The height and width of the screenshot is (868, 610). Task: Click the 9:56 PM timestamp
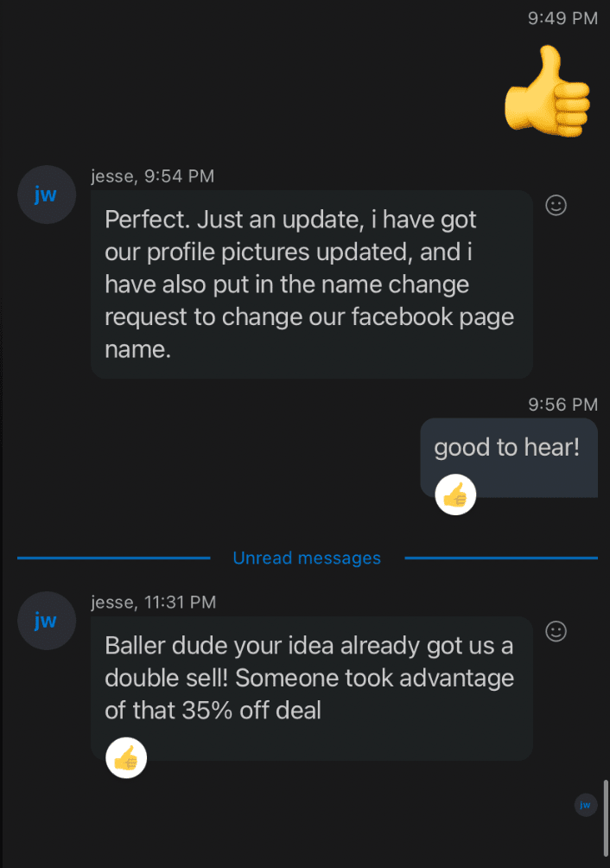coord(562,405)
